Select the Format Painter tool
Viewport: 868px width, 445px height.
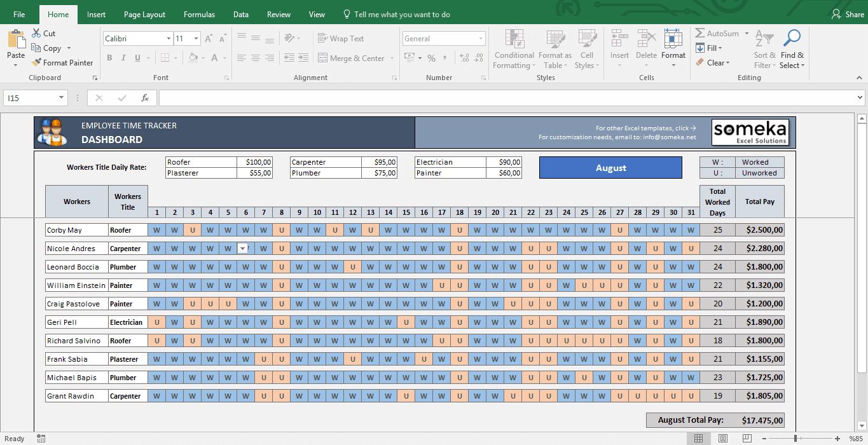point(62,62)
